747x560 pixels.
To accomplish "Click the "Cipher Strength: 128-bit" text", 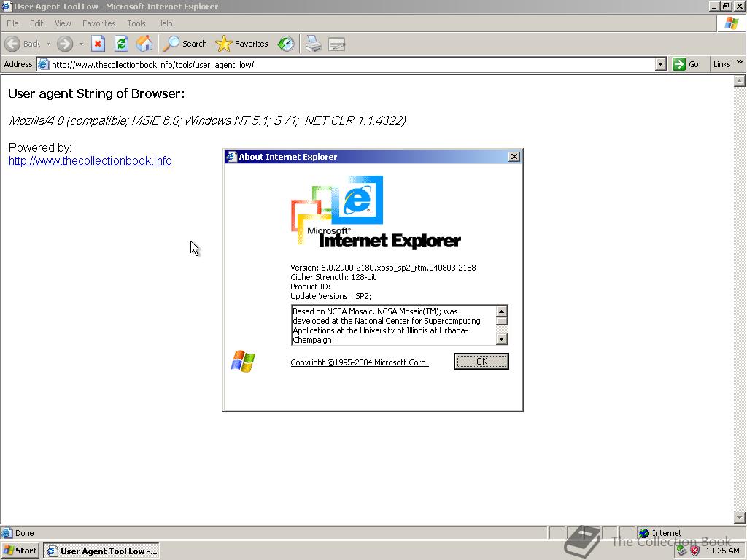I will click(x=333, y=277).
